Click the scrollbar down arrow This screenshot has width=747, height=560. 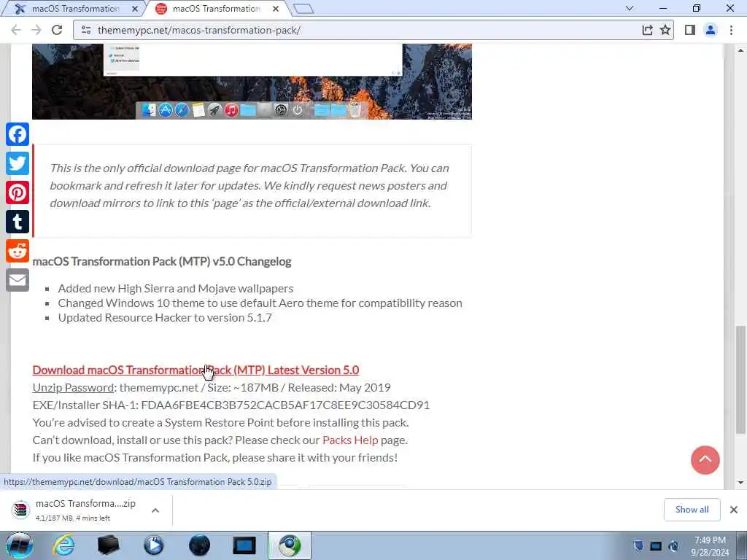pyautogui.click(x=741, y=483)
